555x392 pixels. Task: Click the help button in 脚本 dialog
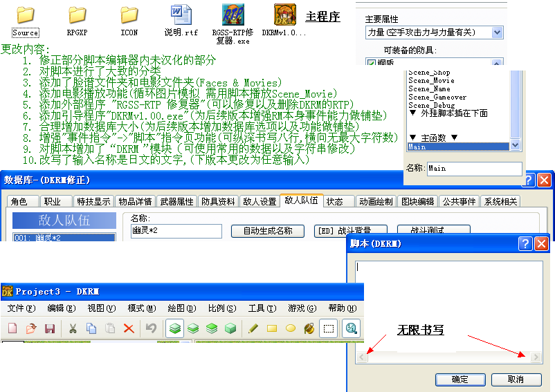point(525,243)
